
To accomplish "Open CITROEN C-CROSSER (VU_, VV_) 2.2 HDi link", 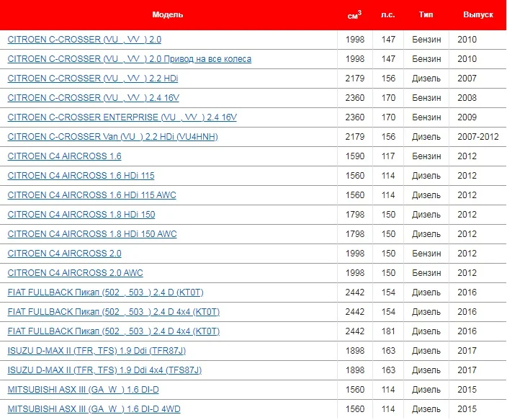I will [93, 79].
